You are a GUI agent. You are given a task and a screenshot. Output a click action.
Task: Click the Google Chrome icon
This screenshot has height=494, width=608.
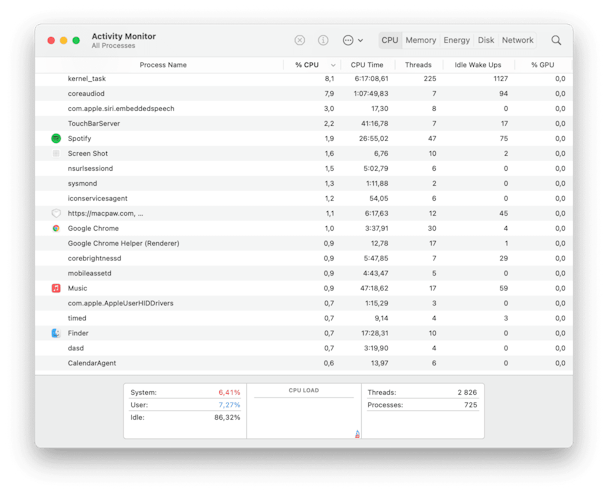[56, 228]
